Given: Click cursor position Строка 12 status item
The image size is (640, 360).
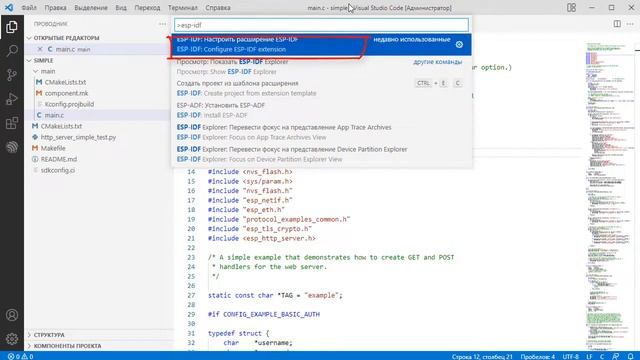Looking at the screenshot, I should click(x=482, y=356).
